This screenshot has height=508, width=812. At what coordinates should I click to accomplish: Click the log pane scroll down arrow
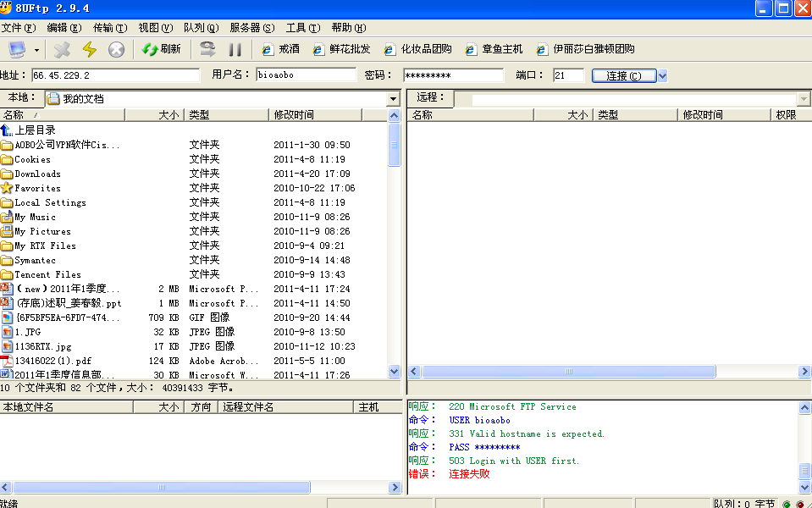[x=804, y=487]
